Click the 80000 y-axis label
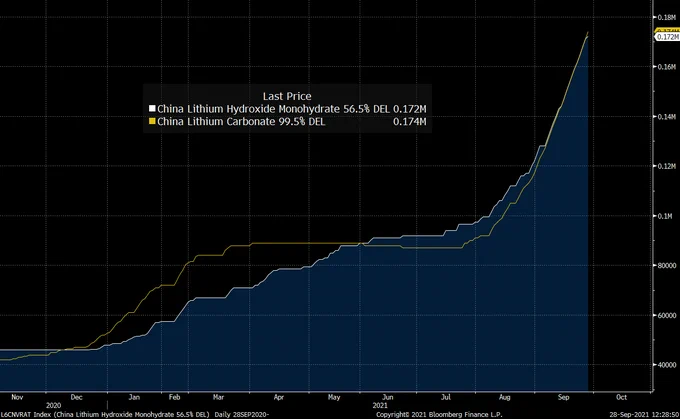680x419 pixels. coord(667,265)
